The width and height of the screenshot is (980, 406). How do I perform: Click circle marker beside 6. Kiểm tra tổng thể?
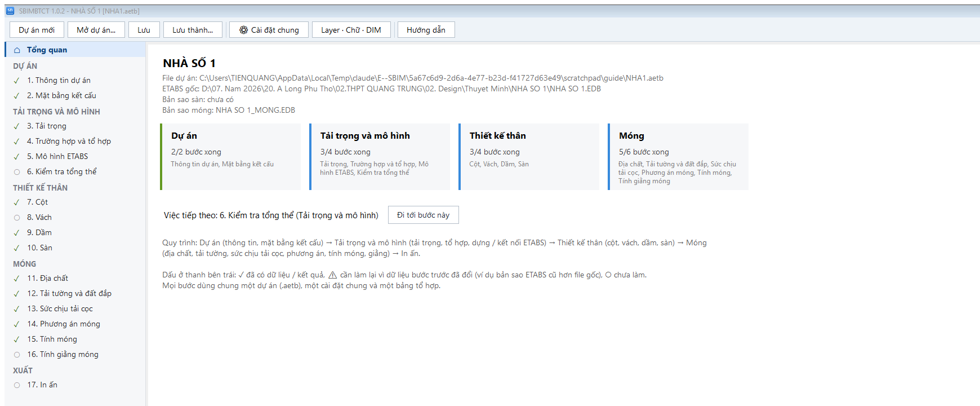(x=17, y=172)
